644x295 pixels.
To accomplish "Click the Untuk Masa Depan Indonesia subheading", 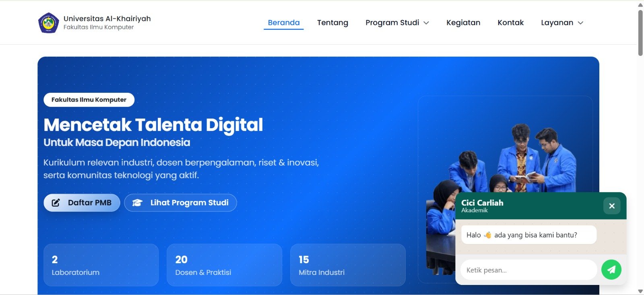I will tap(117, 142).
